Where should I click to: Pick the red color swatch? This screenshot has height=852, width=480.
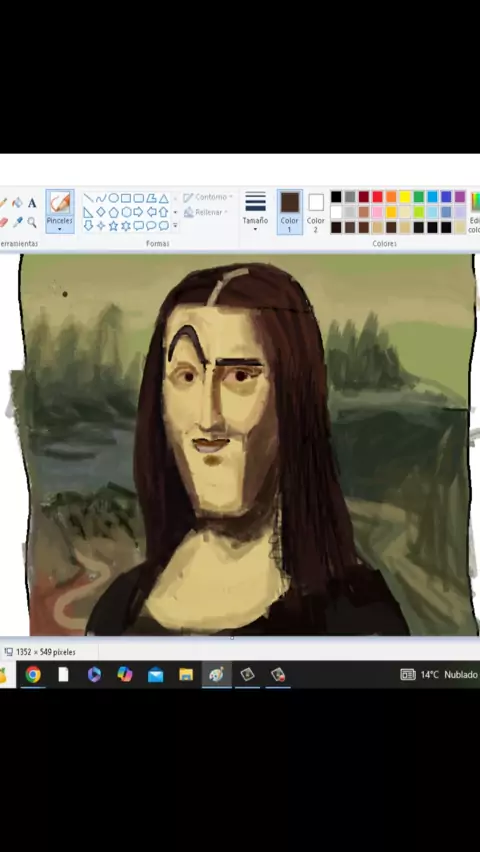tap(377, 197)
